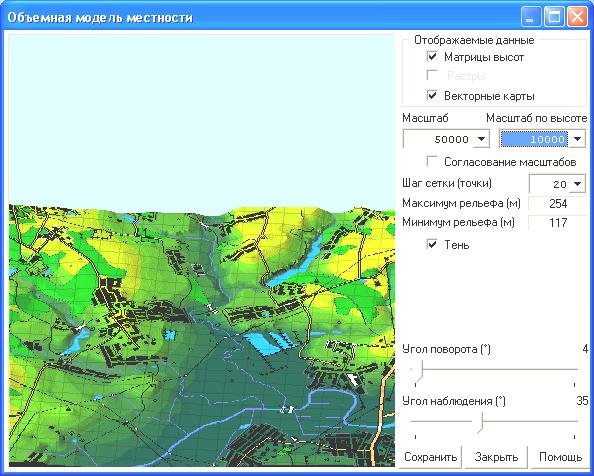Toggle the Матрицы высот checkbox
This screenshot has width=594, height=476.
click(x=432, y=56)
